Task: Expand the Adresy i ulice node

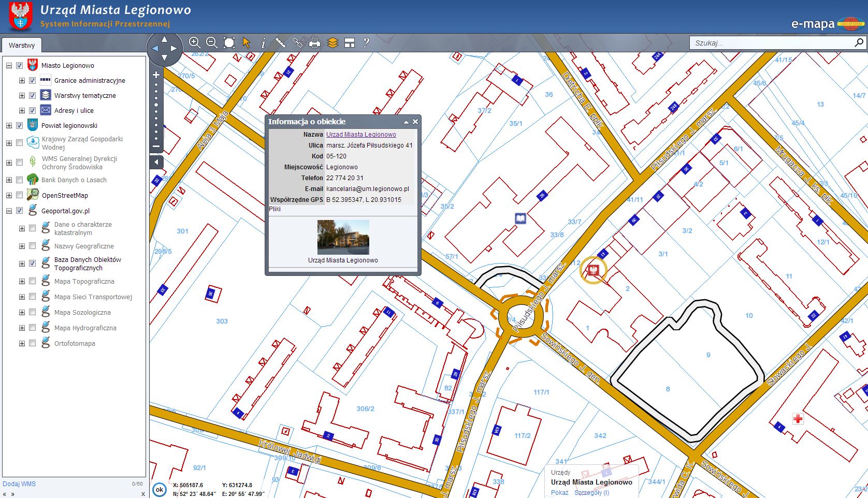Action: [x=22, y=111]
